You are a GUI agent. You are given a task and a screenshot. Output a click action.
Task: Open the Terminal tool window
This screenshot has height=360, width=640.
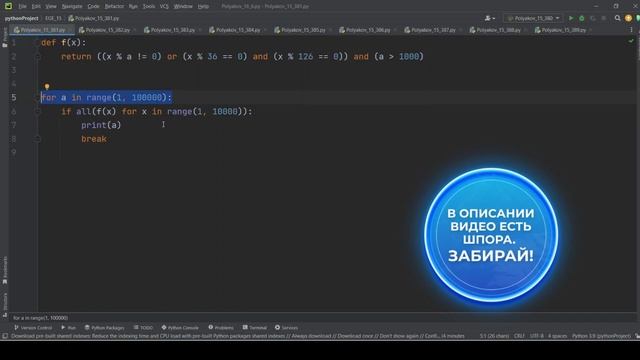[255, 327]
